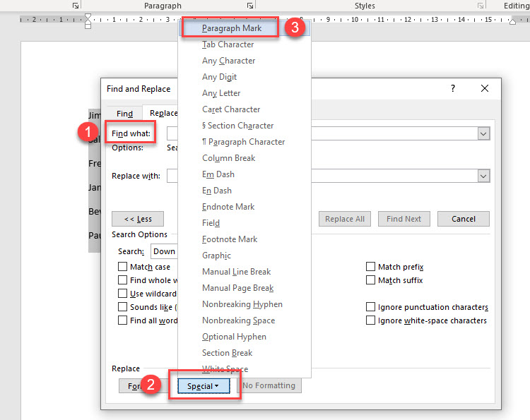530x420 pixels.
Task: Expand the Replace with dropdown arrow
Action: click(x=484, y=176)
